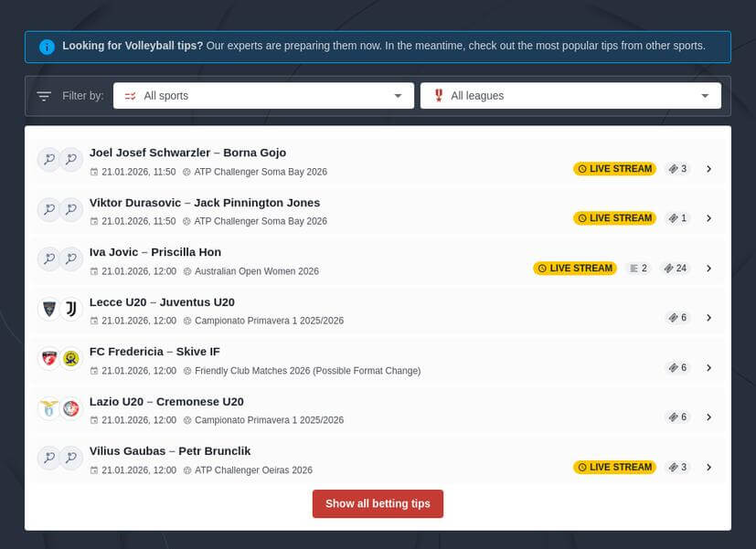Click the Iva Jovic LIVE STREAM badge
The height and width of the screenshot is (549, 756).
pos(575,268)
